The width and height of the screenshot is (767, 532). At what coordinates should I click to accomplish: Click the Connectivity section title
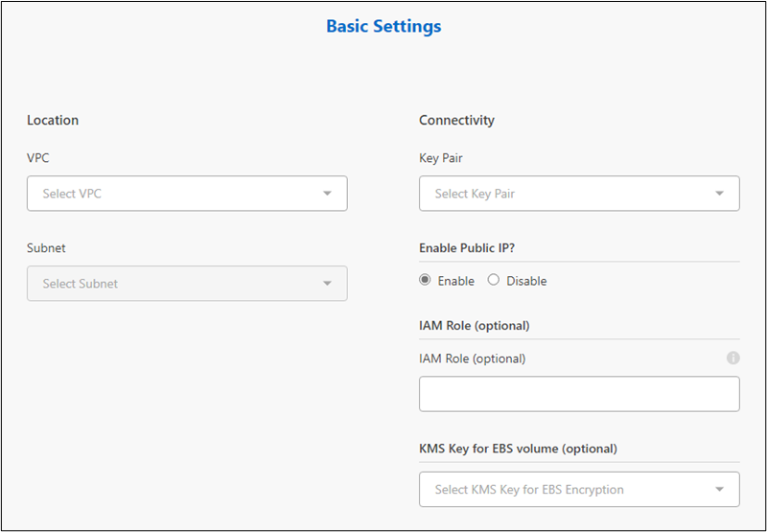(456, 120)
